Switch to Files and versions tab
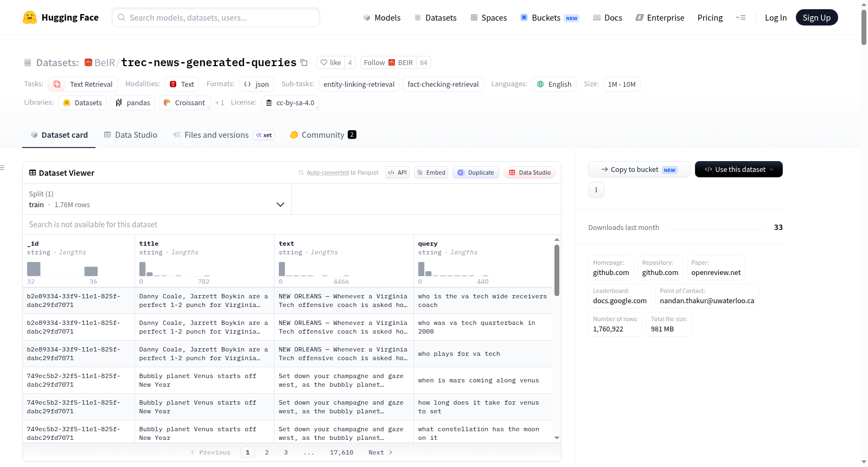The width and height of the screenshot is (868, 467). point(223,135)
